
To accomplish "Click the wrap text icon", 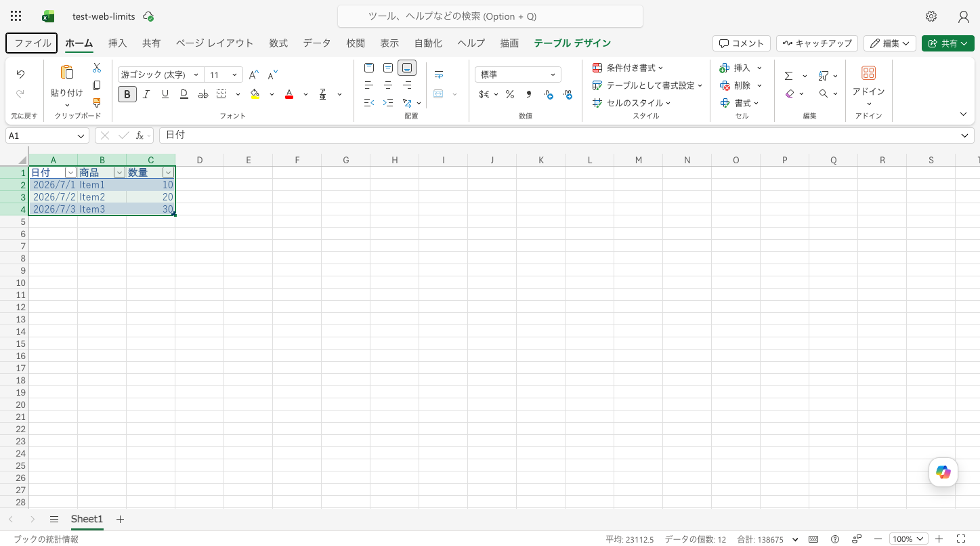I will 439,75.
